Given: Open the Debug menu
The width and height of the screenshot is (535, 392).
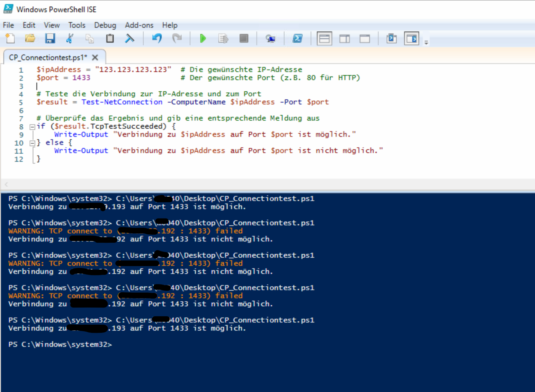Looking at the screenshot, I should point(105,25).
